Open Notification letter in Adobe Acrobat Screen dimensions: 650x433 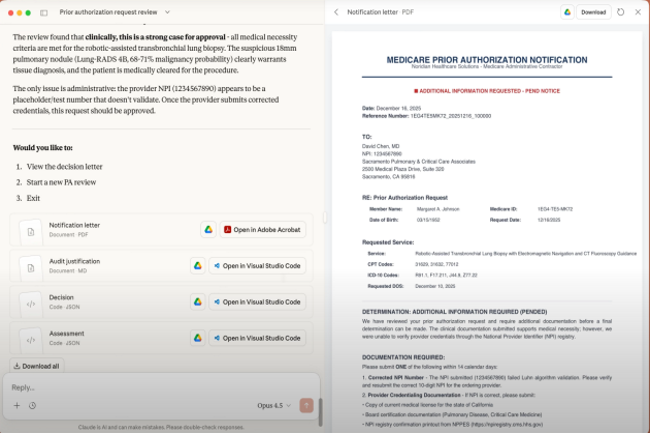(264, 230)
